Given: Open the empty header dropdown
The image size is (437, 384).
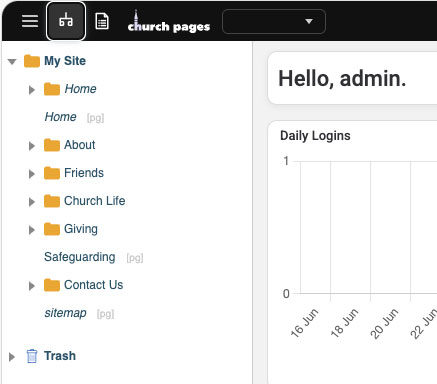Looking at the screenshot, I should [x=274, y=22].
